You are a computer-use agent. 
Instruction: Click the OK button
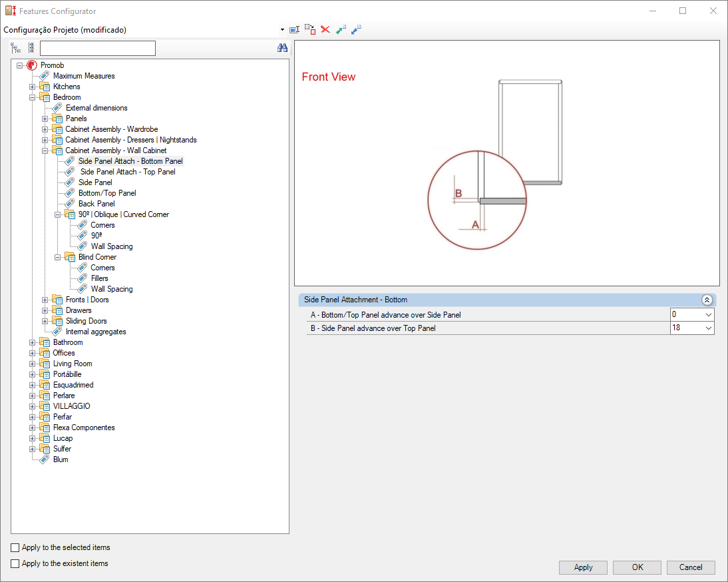[637, 567]
